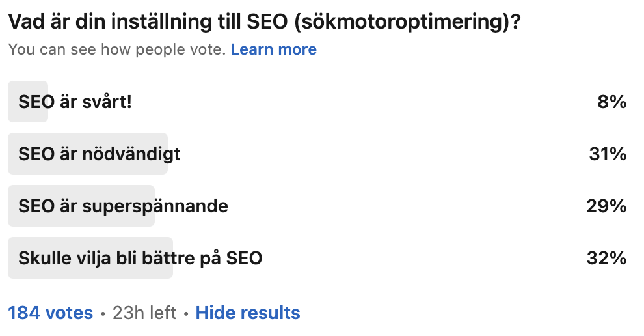This screenshot has width=644, height=336.
Task: Click the dot separator before 'Hide results'
Action: pos(186,313)
